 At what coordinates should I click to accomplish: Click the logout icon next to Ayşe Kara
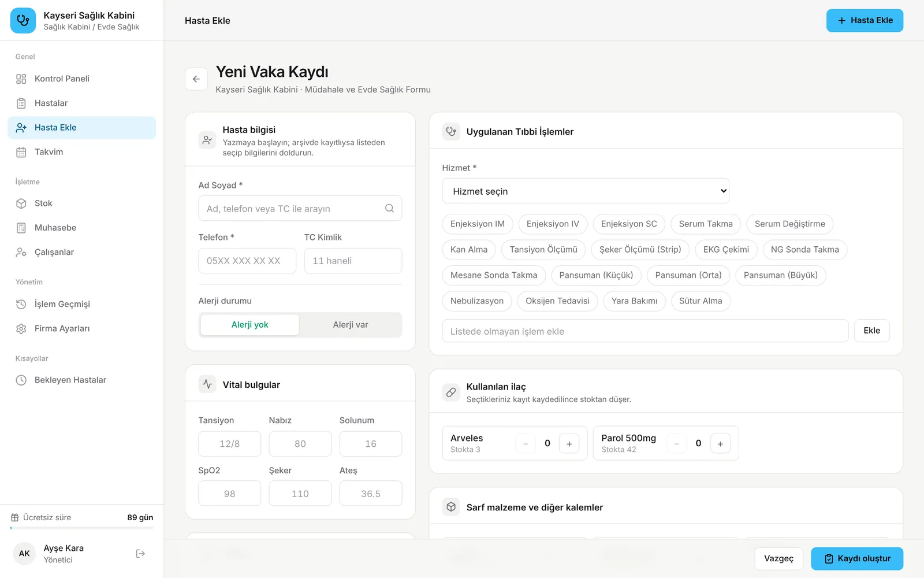click(x=140, y=554)
